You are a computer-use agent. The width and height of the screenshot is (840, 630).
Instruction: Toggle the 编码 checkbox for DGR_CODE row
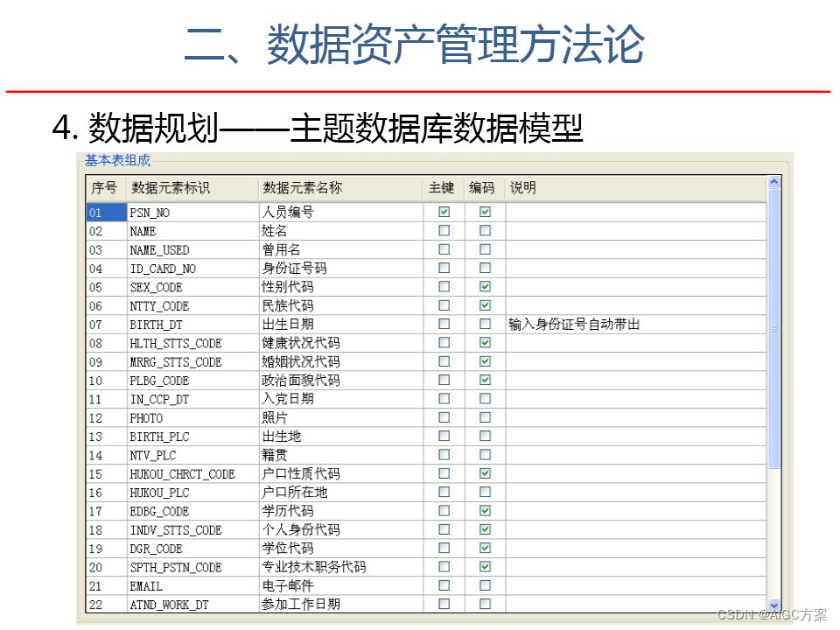(485, 548)
